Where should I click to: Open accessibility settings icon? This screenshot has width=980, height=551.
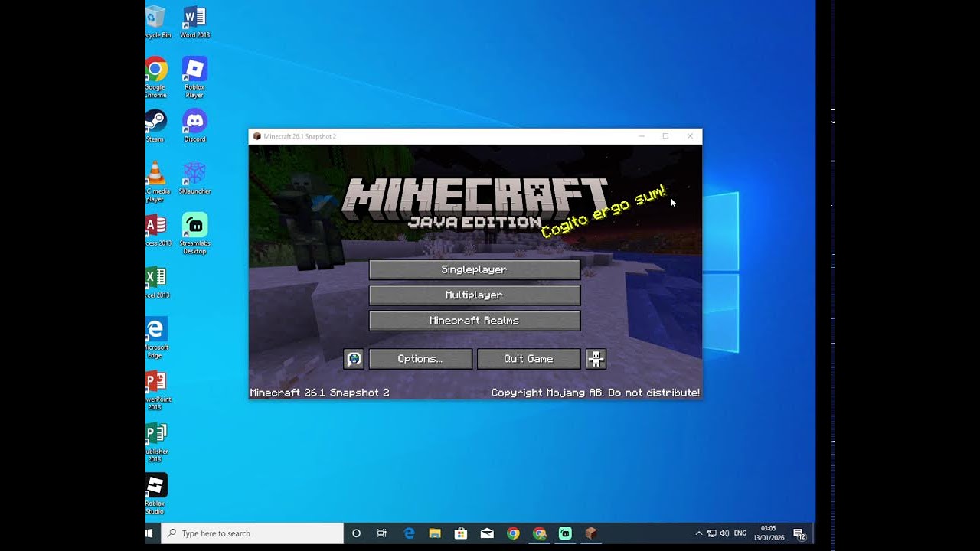pos(596,359)
